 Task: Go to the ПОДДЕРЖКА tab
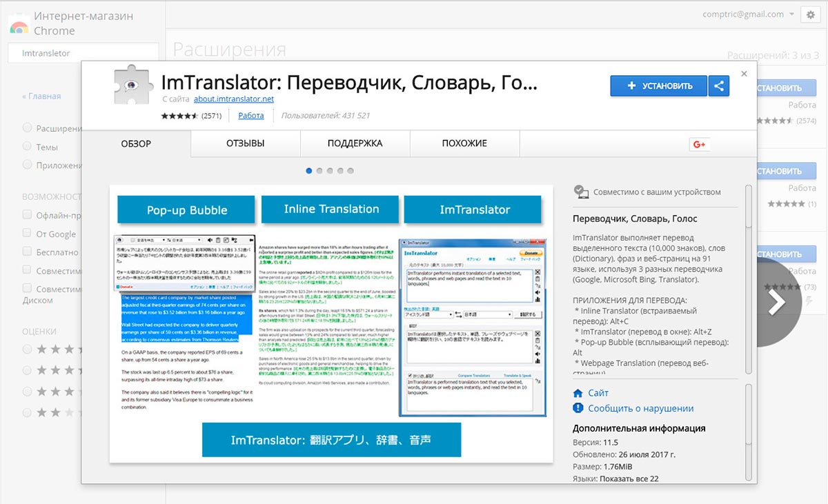click(355, 143)
